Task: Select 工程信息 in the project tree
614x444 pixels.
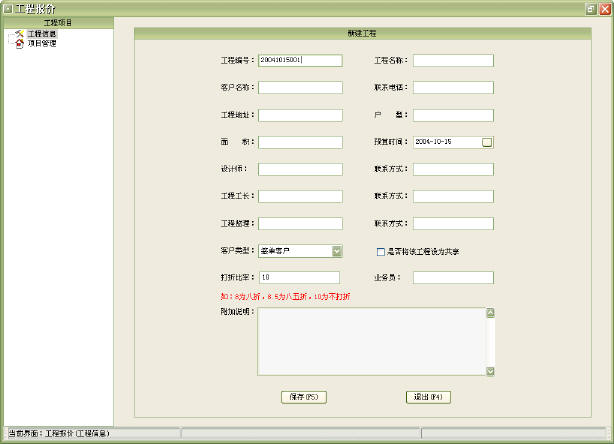Action: pyautogui.click(x=42, y=34)
